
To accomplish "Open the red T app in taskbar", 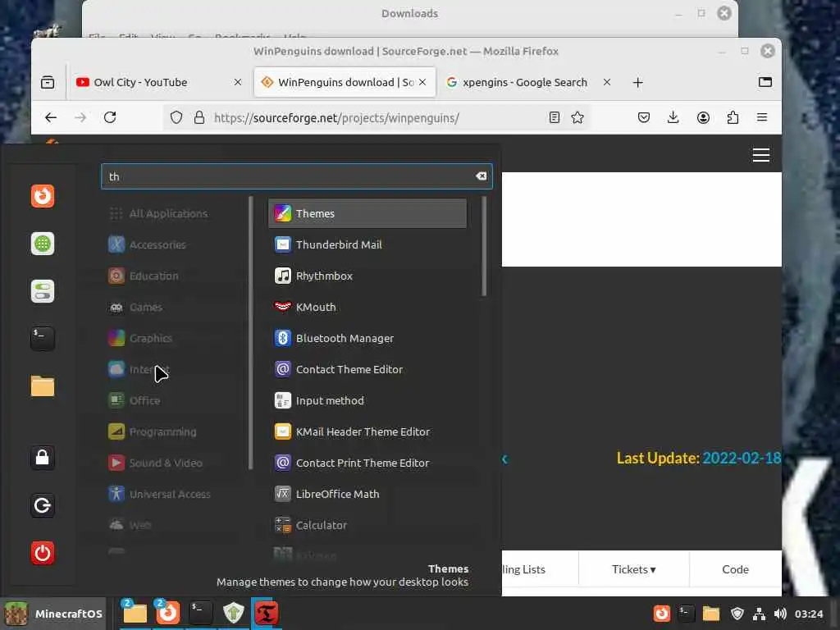I will coord(267,614).
